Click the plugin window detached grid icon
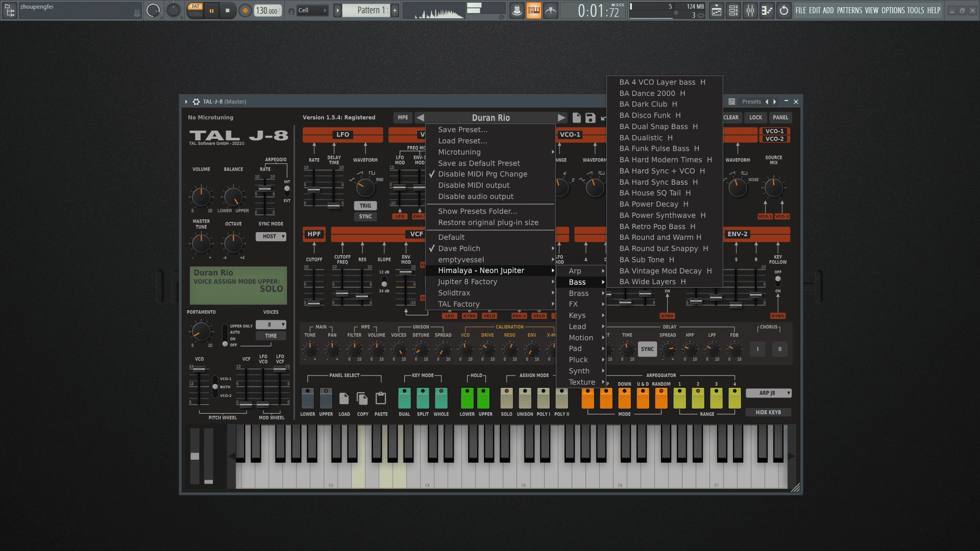 [731, 102]
